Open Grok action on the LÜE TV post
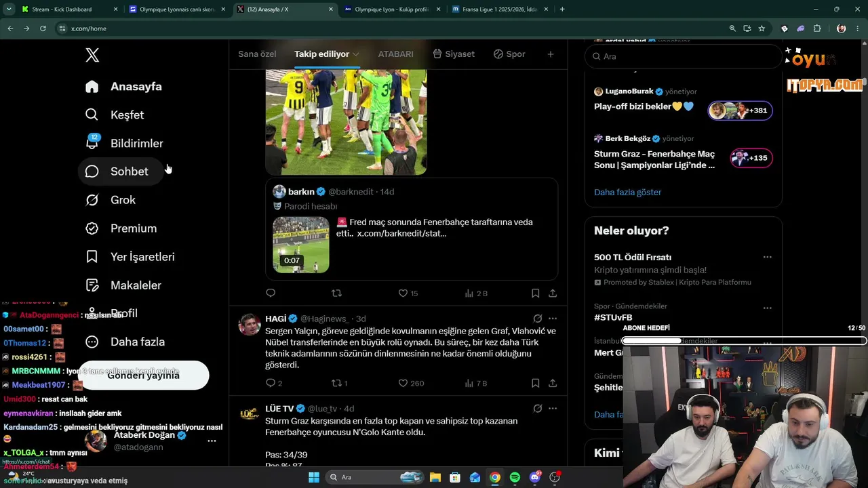The width and height of the screenshot is (868, 488). tap(538, 409)
